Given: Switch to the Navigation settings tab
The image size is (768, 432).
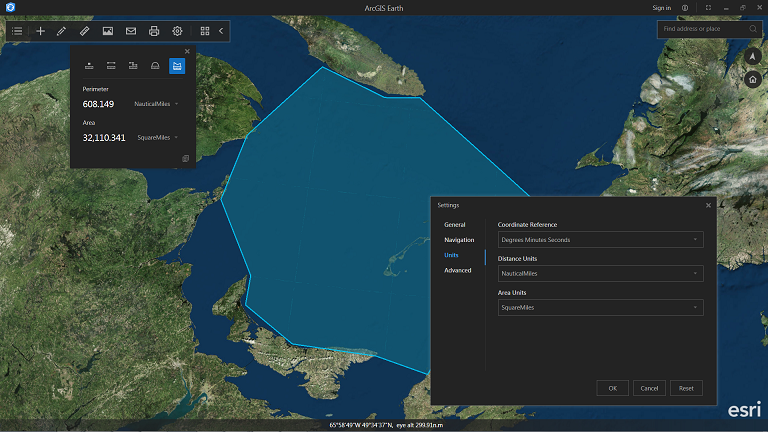Looking at the screenshot, I should [459, 240].
